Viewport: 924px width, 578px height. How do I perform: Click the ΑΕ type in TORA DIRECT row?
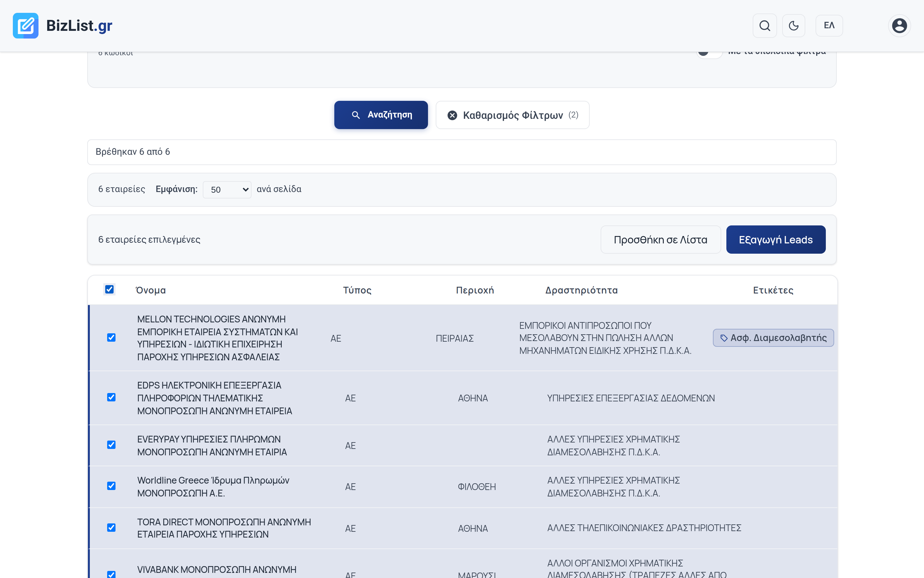(x=350, y=528)
